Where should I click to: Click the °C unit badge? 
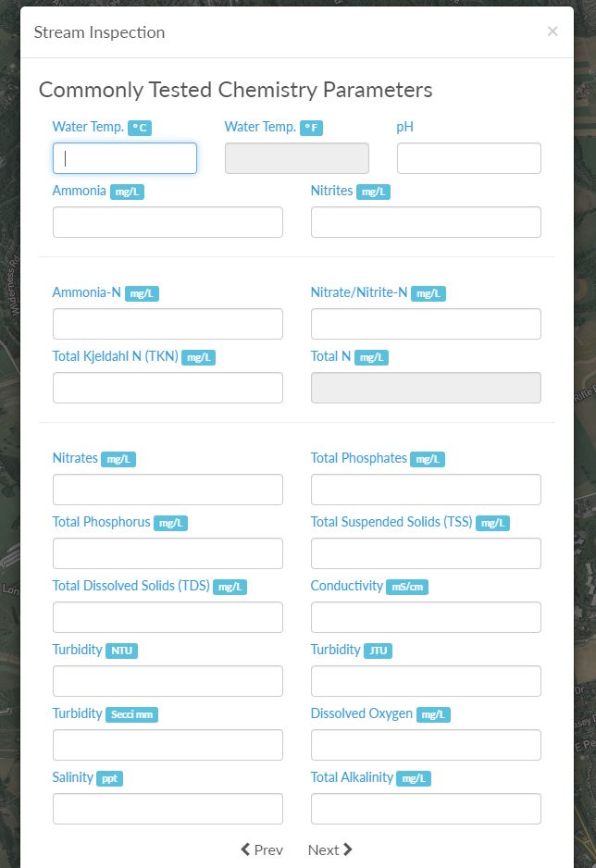click(x=140, y=128)
